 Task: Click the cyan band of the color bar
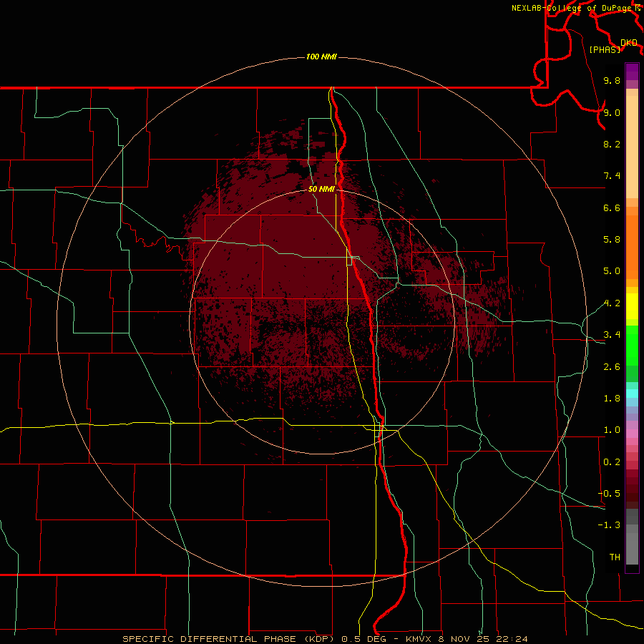[x=632, y=394]
